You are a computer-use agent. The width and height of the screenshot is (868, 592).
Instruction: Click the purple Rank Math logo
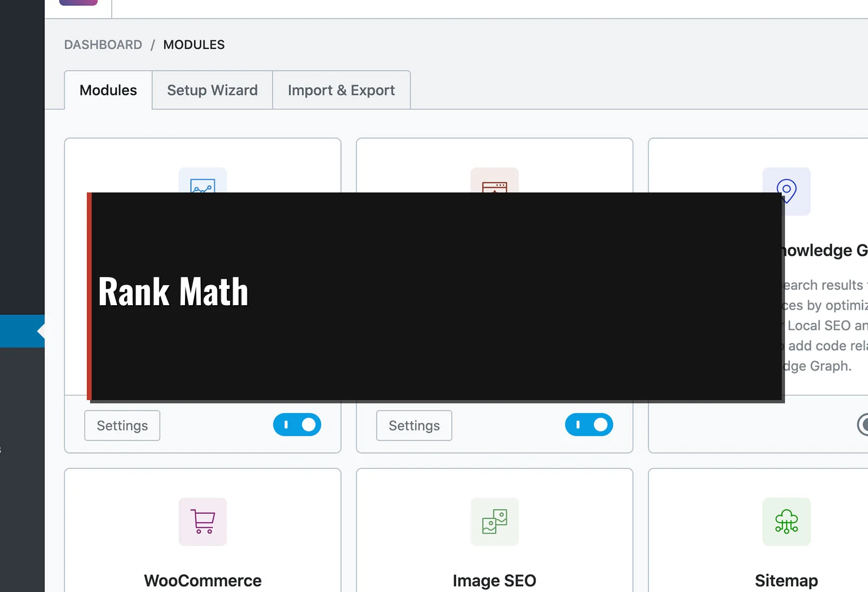78,3
